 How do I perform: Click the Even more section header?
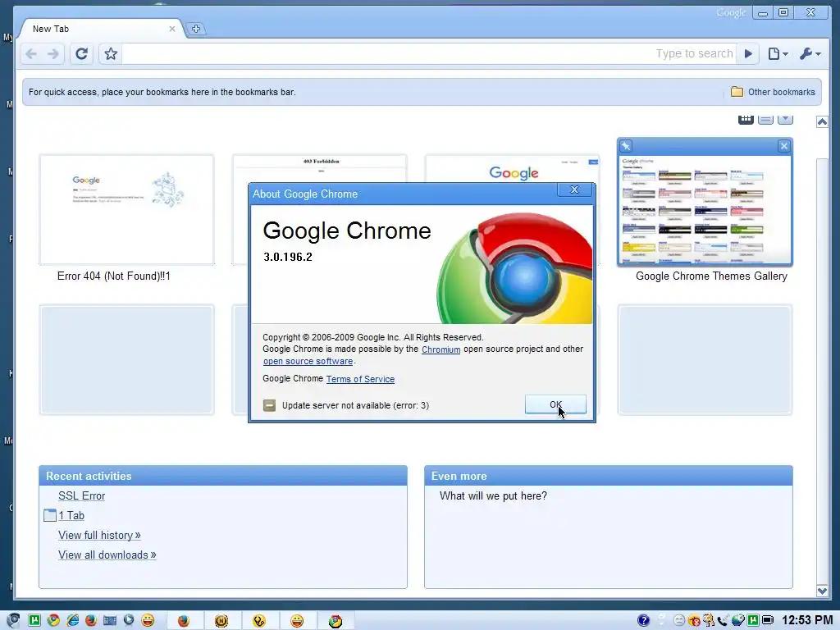tap(609, 476)
